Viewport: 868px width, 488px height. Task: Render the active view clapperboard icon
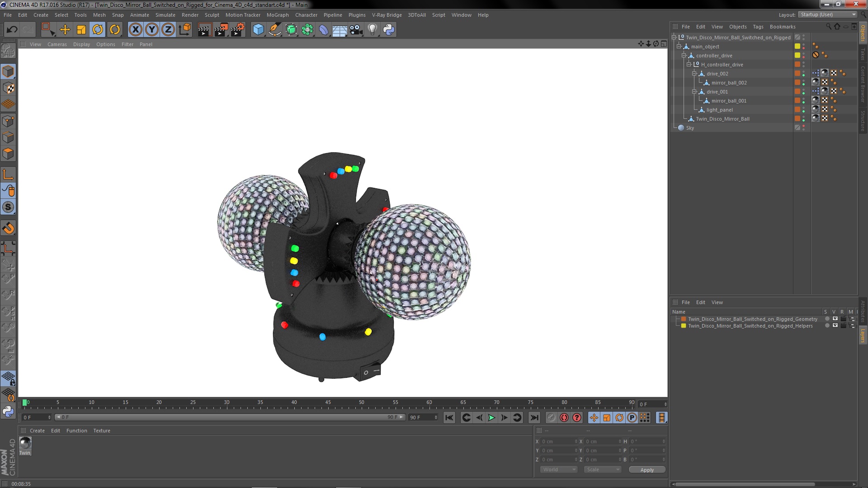click(204, 30)
